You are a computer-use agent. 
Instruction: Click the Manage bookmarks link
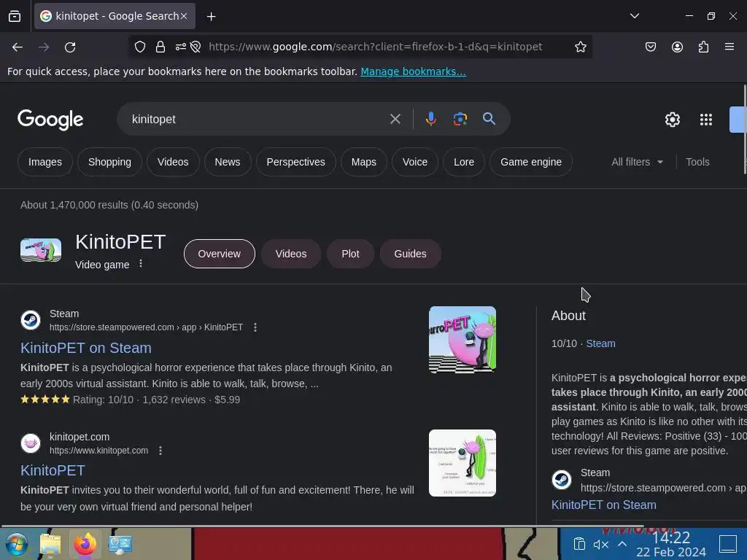tap(413, 71)
